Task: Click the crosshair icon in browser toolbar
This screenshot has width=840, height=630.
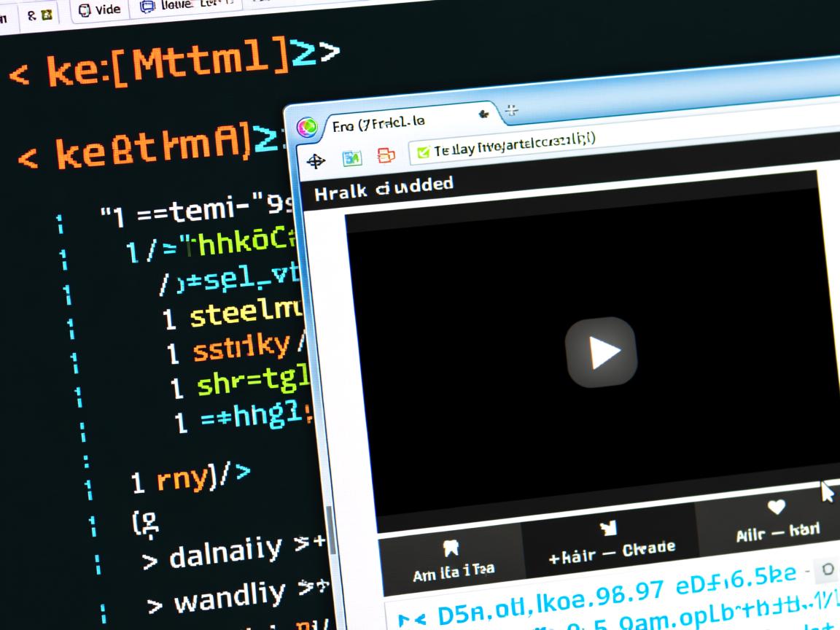Action: click(316, 161)
